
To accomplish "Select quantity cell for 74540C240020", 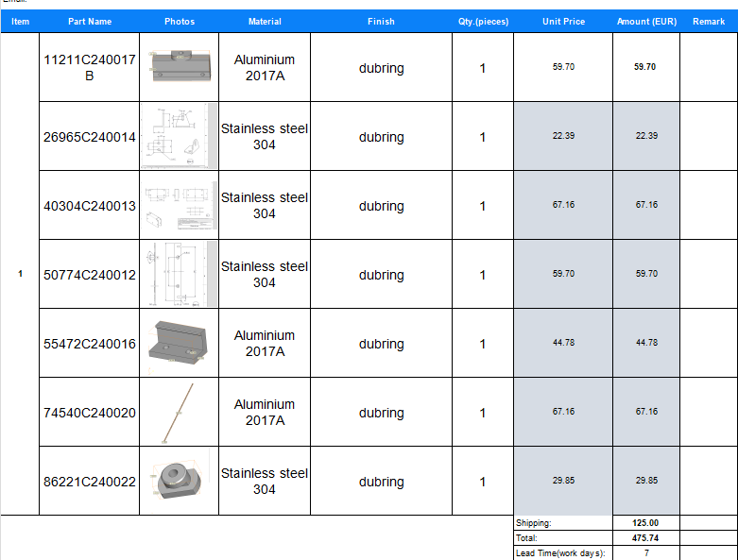I will click(483, 413).
